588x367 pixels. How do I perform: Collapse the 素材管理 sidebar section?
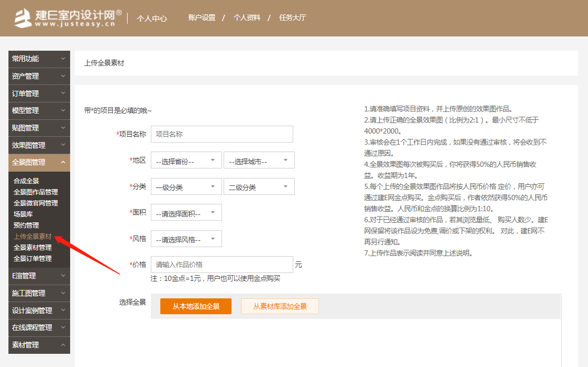[39, 345]
